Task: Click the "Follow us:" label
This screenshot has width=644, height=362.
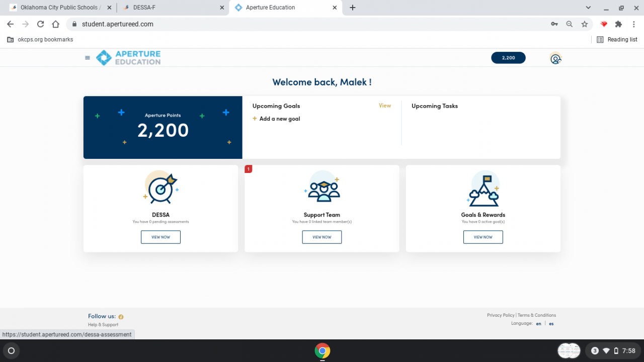Action: point(102,316)
